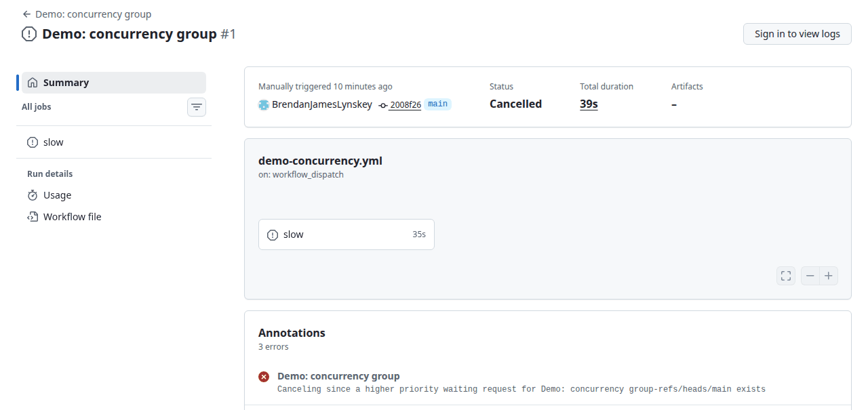Click the 'Run details' label
868x410 pixels.
(x=50, y=174)
